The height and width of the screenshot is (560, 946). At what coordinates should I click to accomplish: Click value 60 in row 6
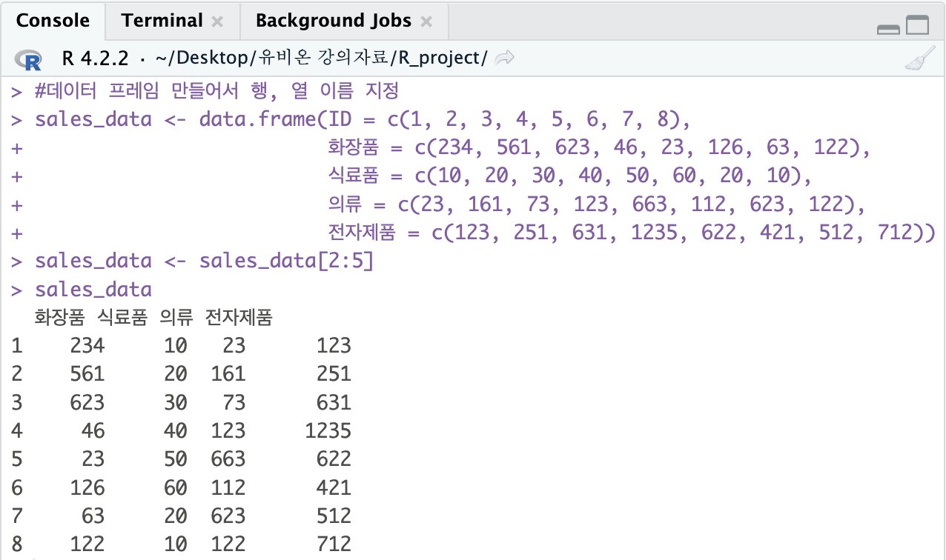point(176,487)
